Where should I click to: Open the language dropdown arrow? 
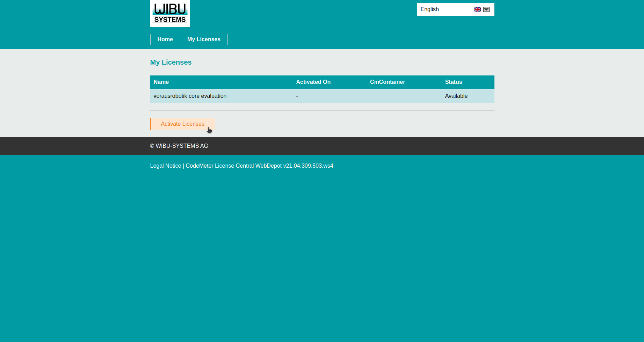(x=486, y=9)
